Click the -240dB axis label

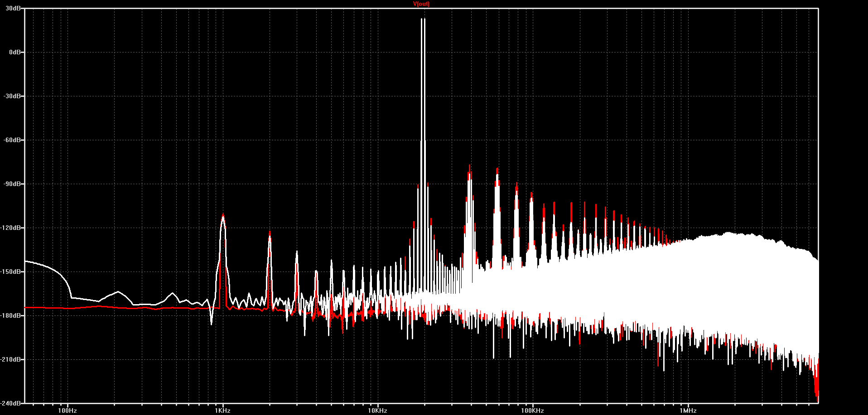tap(10, 403)
